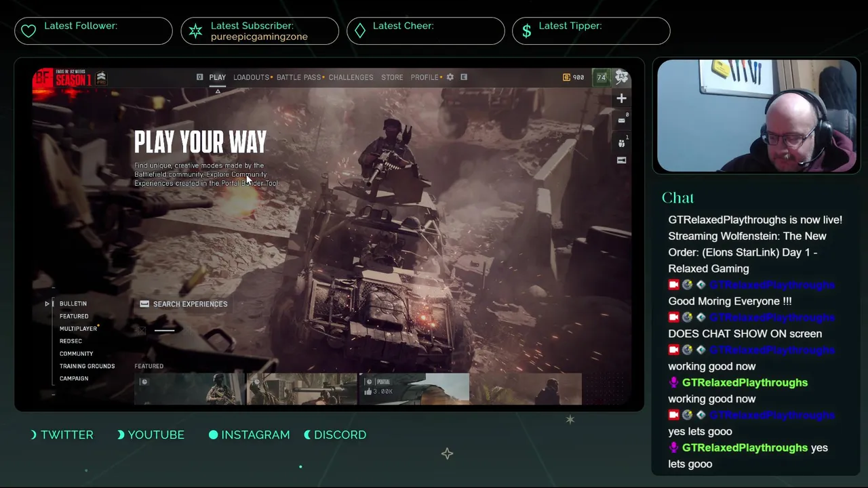Click the Latest Tipper label
This screenshot has width=868, height=488.
pos(570,26)
